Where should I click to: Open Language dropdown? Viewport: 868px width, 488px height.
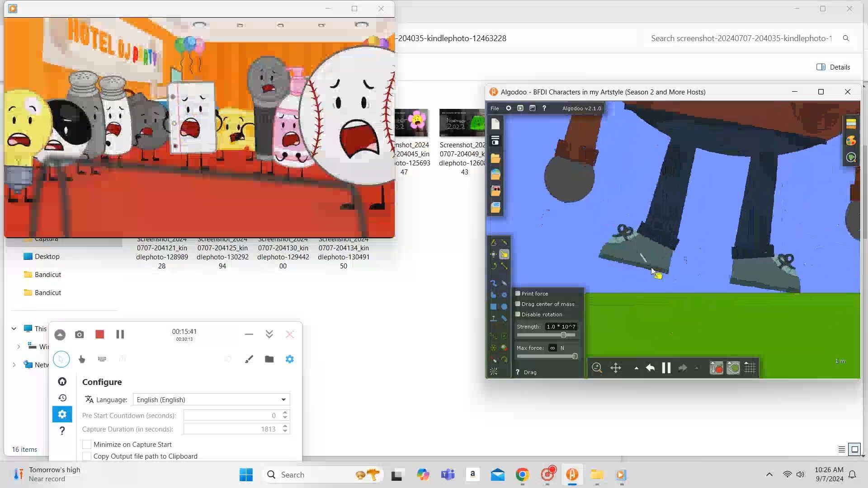211,399
